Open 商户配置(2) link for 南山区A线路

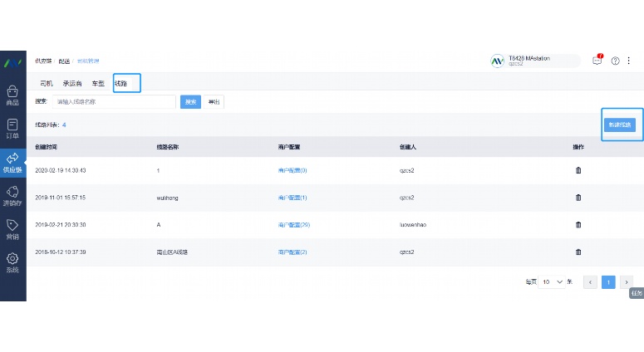tap(293, 252)
